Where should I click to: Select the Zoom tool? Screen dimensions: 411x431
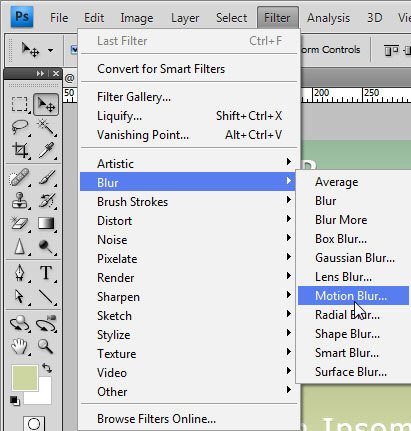tap(46, 346)
